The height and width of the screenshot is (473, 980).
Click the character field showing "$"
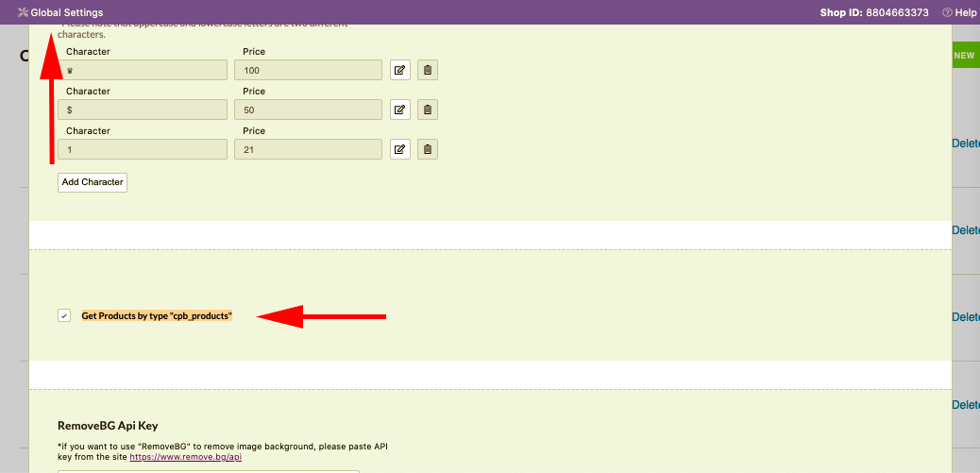(x=143, y=110)
